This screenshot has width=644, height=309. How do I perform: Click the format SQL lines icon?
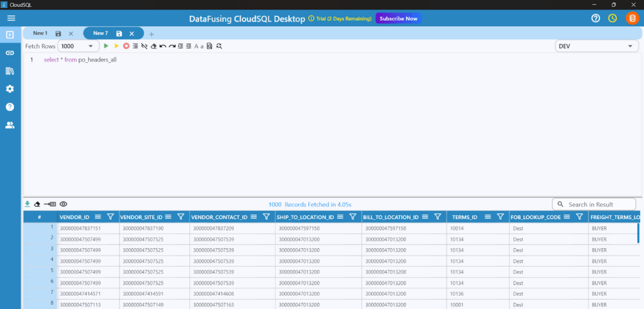[135, 46]
